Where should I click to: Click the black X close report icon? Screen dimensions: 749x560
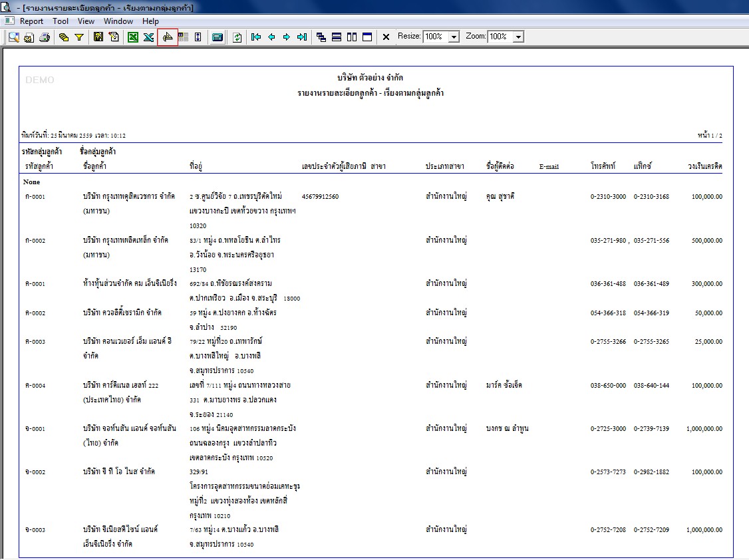386,37
